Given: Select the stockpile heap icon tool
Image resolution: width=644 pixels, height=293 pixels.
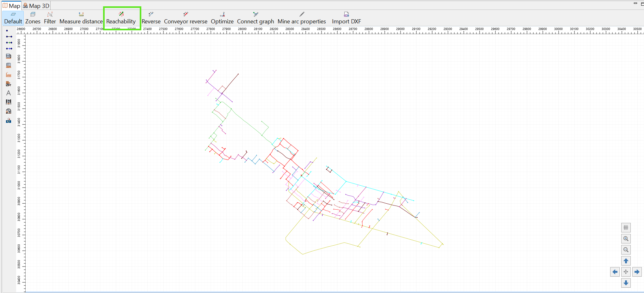Looking at the screenshot, I should tap(9, 65).
